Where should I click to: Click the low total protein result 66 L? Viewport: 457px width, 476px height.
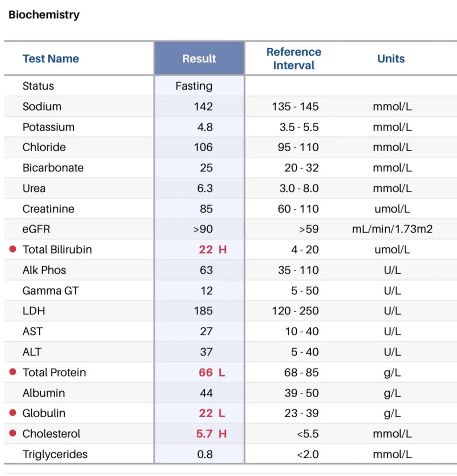[x=212, y=373]
